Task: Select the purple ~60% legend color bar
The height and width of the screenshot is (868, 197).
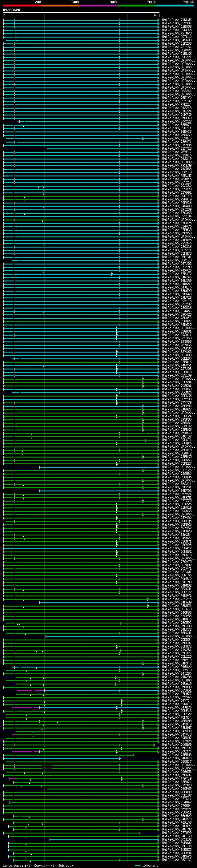Action: 99,6
